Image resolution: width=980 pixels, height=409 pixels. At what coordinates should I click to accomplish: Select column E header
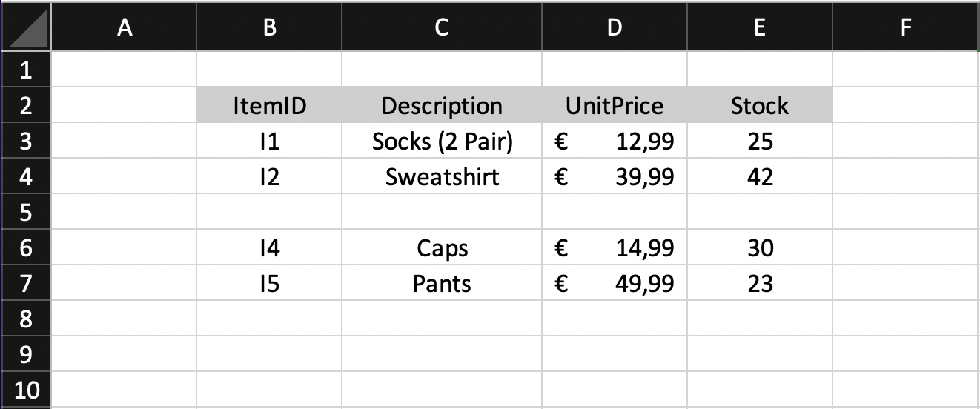click(760, 27)
